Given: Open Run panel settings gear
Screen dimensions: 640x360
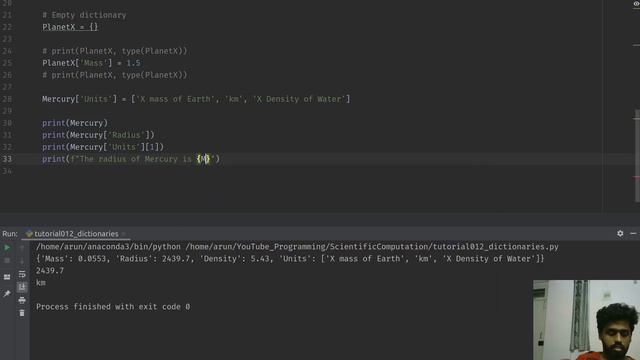Looking at the screenshot, I should [620, 233].
